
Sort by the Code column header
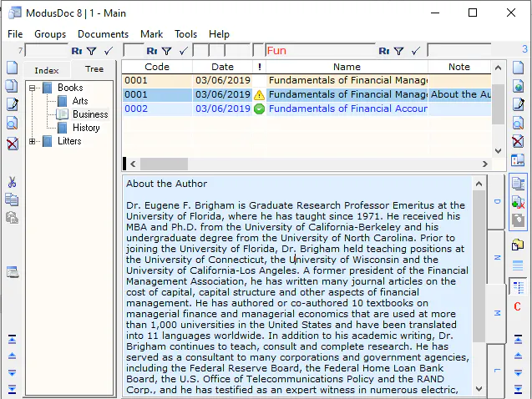point(157,67)
